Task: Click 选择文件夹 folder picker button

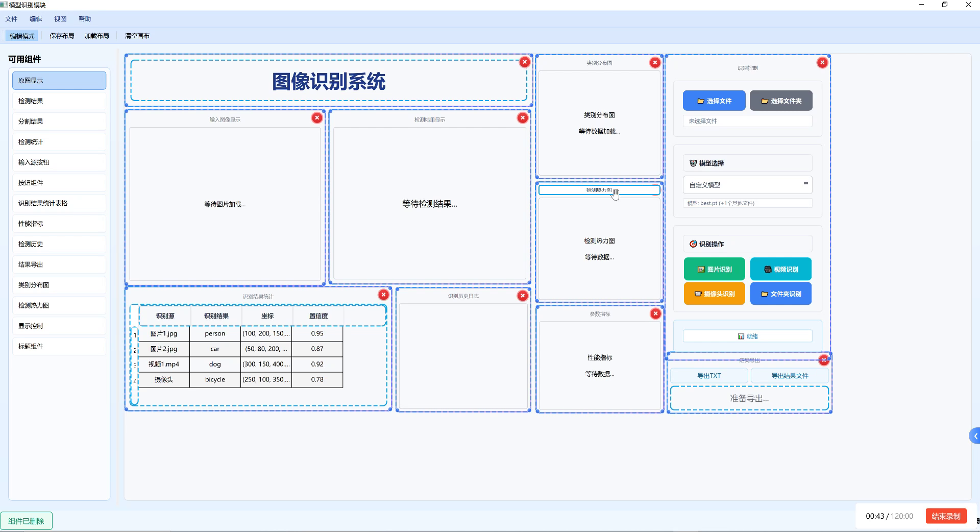Action: point(781,101)
